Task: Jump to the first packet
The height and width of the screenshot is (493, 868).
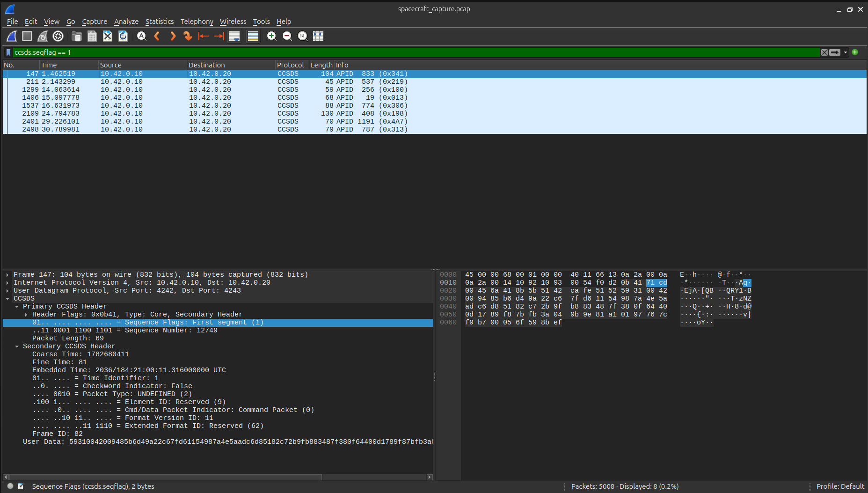Action: tap(203, 36)
